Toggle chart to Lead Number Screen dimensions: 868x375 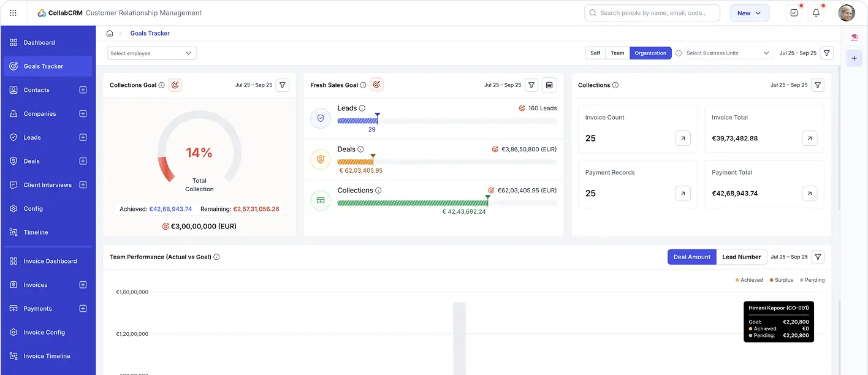[741, 257]
